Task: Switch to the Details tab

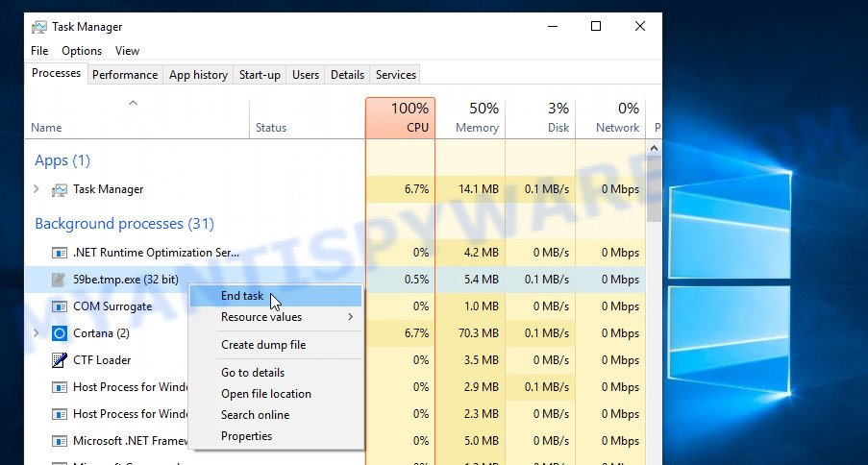Action: [347, 75]
